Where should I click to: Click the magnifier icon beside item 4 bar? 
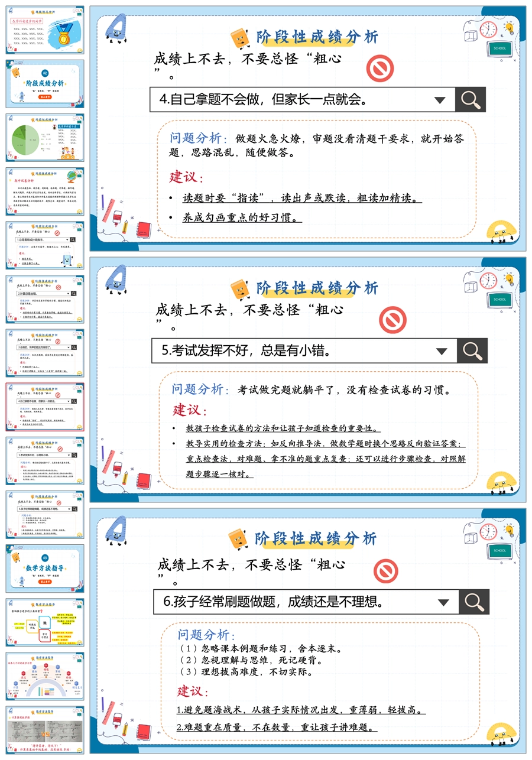pyautogui.click(x=470, y=100)
